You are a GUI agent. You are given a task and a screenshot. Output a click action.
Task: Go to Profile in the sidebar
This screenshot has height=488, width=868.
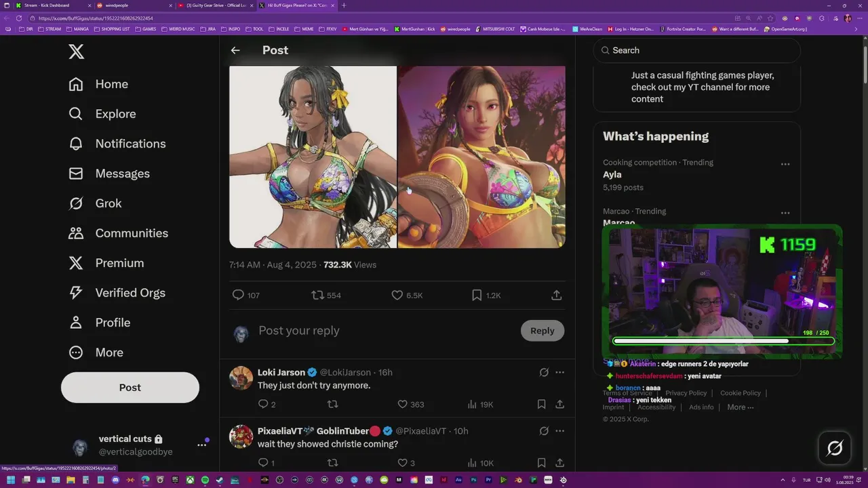[99, 323]
